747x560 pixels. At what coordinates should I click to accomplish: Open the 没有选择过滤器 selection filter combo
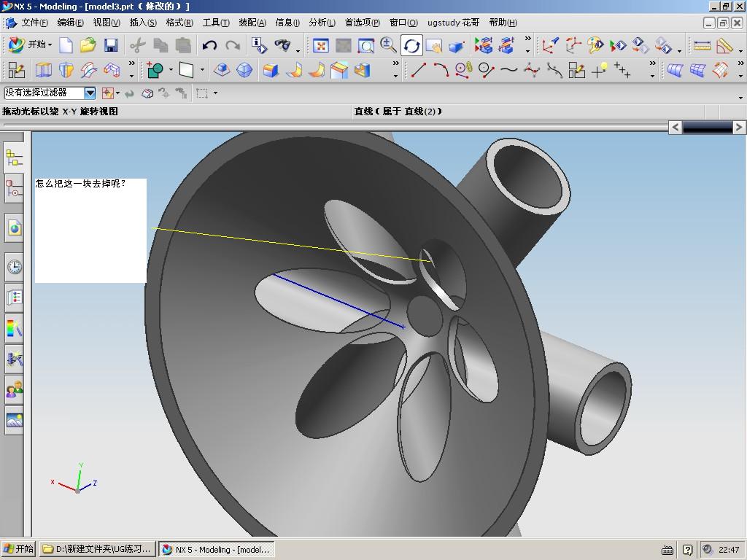click(50, 93)
